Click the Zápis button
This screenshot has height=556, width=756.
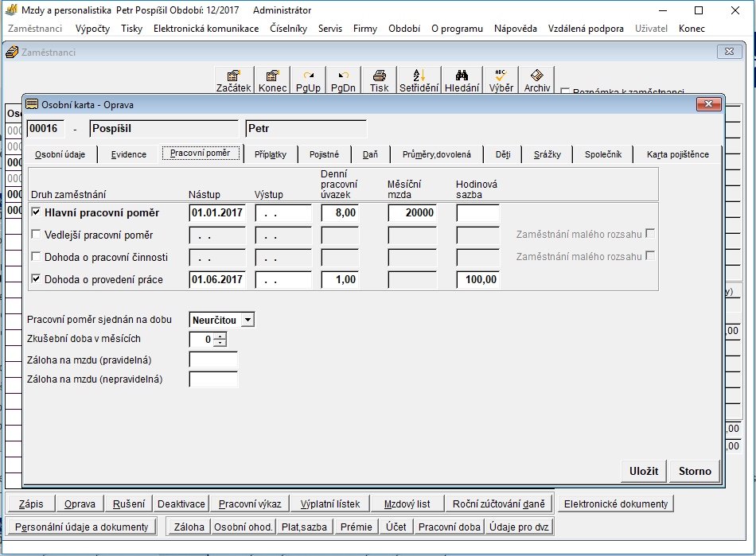[31, 504]
